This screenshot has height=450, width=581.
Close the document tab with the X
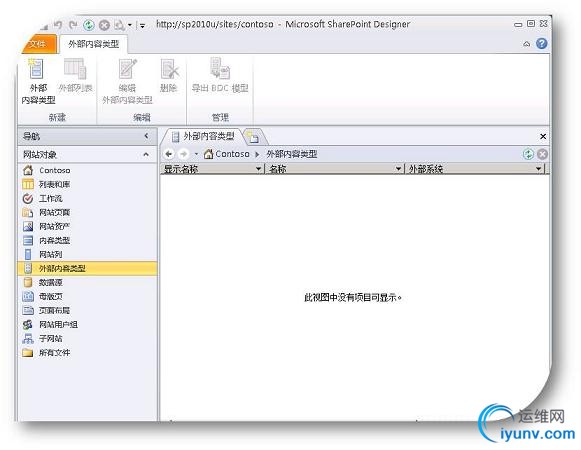[x=543, y=136]
